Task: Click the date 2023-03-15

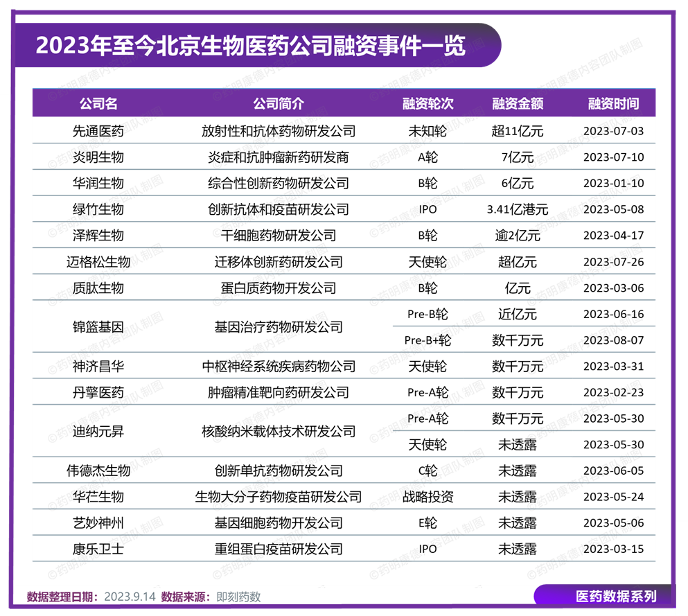Action: coord(613,549)
